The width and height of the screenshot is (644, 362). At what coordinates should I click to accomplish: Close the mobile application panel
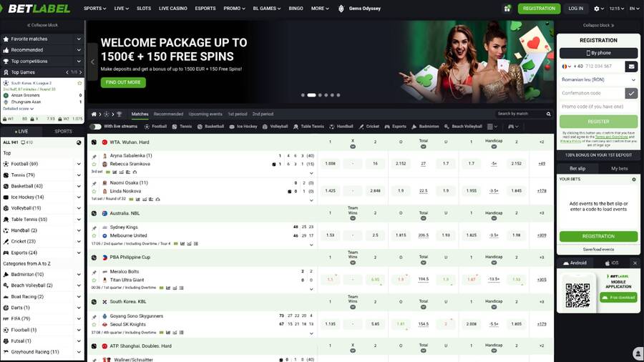tap(635, 263)
